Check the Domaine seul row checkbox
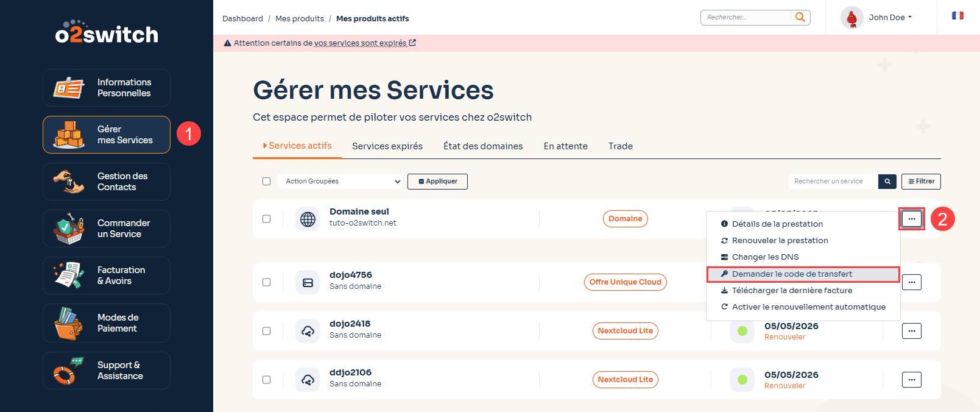This screenshot has height=412, width=980. (266, 219)
